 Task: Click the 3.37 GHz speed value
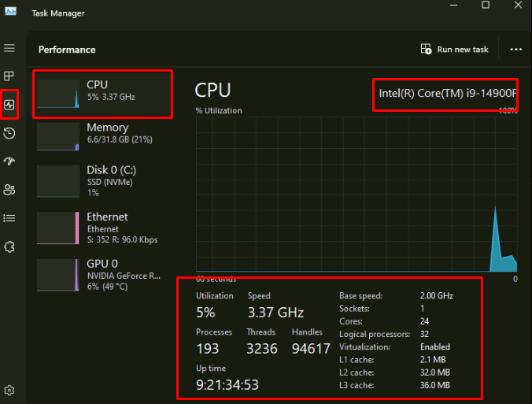coord(275,313)
